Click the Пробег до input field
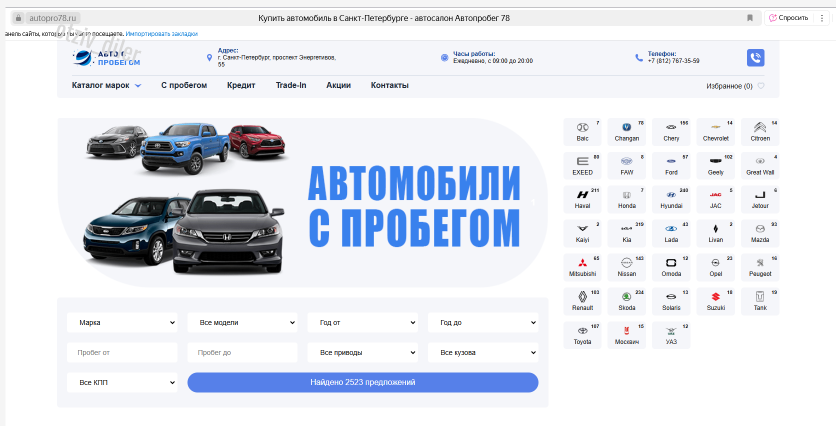This screenshot has height=426, width=836. point(243,352)
